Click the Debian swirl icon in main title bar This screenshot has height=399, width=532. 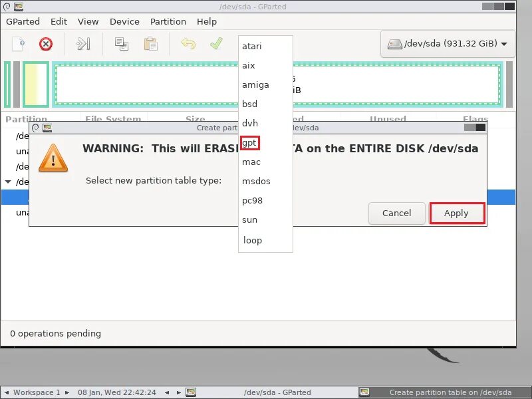click(7, 7)
